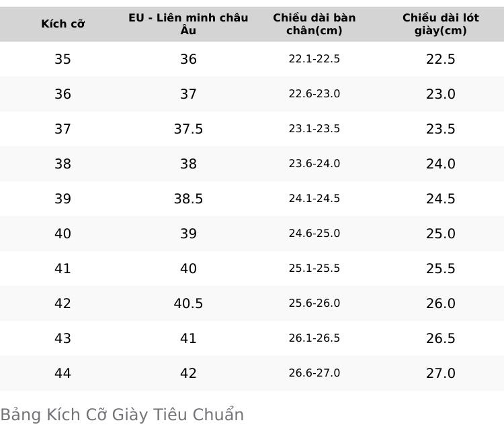Click insole length 27.0 cell

tap(441, 373)
